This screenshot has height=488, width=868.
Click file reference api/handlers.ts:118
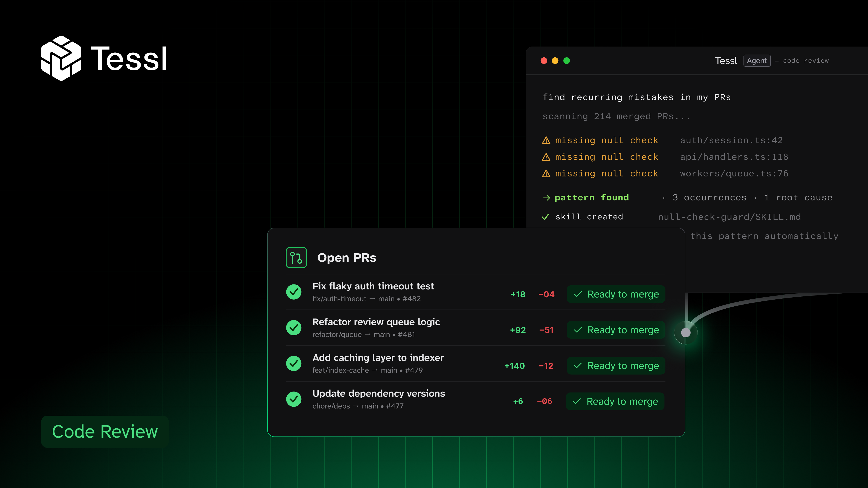pyautogui.click(x=734, y=157)
